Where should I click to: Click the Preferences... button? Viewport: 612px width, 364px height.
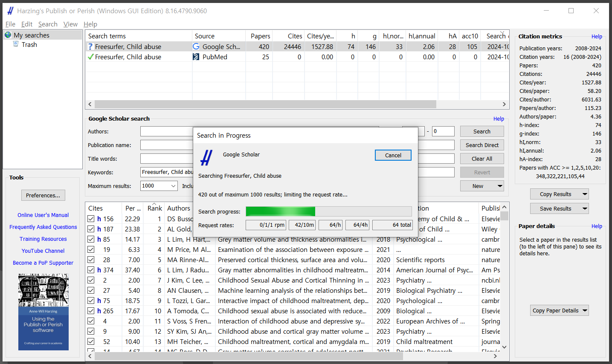(43, 195)
